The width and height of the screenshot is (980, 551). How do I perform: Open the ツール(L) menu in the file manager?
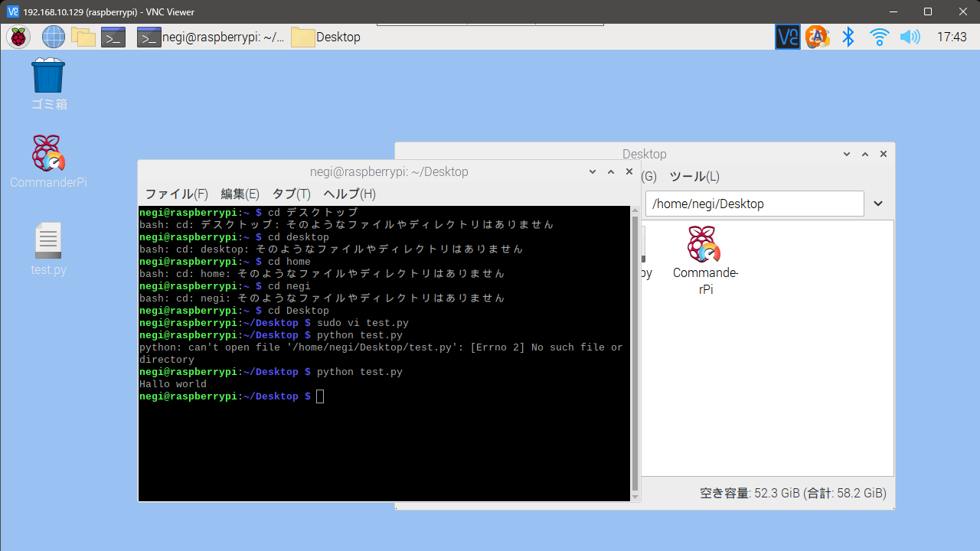point(694,177)
